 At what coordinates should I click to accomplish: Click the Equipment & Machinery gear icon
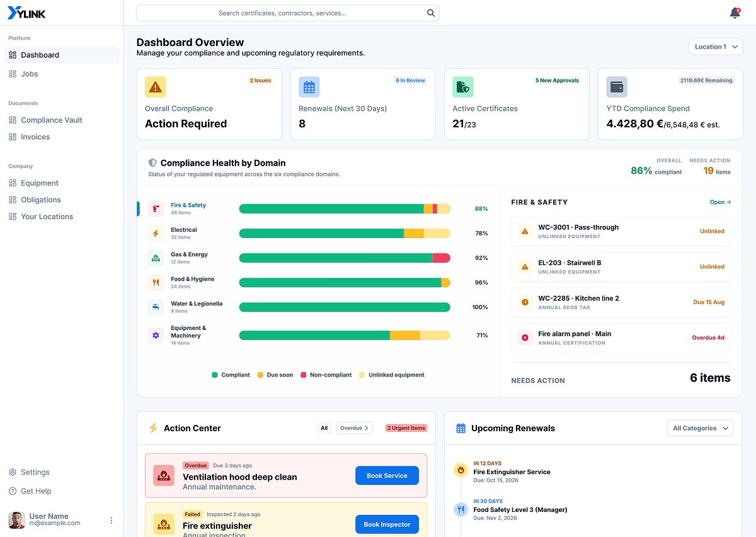156,335
